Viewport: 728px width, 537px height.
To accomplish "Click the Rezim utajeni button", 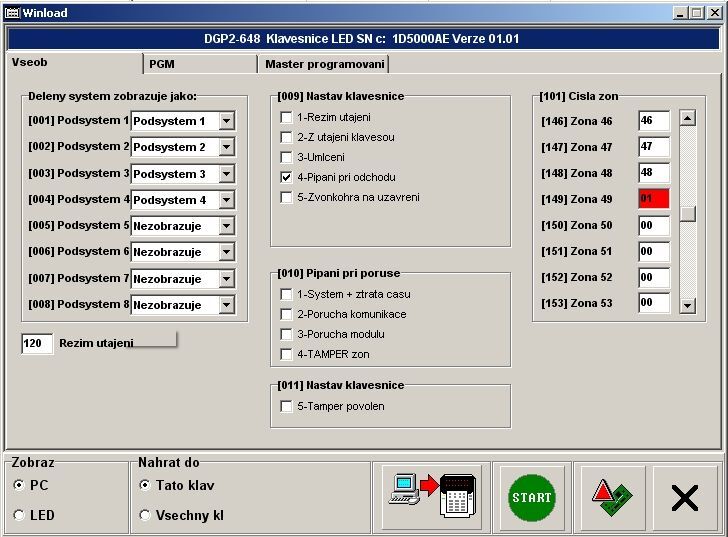I will [x=117, y=343].
